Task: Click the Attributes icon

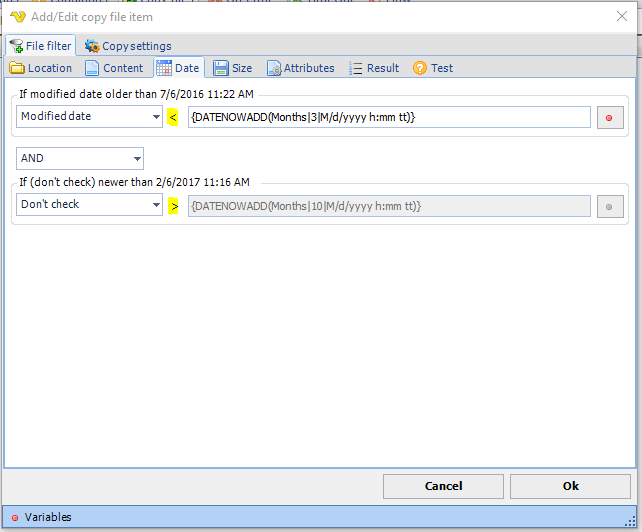Action: coord(273,68)
